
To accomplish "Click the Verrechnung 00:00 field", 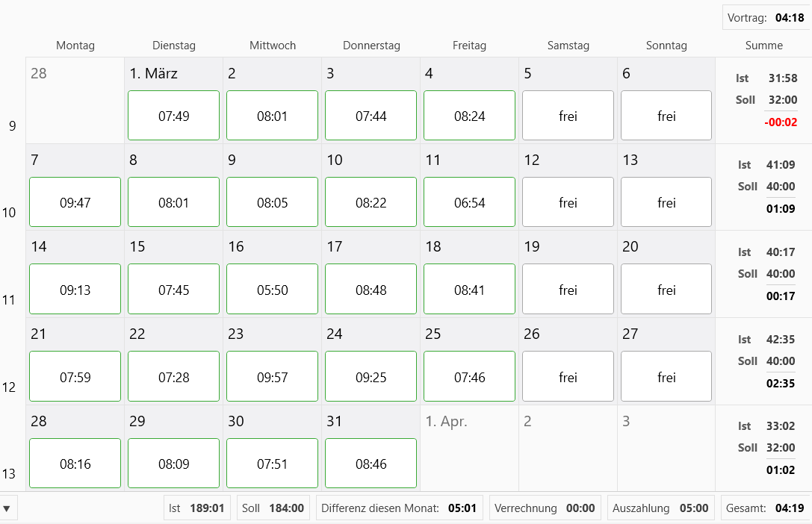I will [545, 508].
